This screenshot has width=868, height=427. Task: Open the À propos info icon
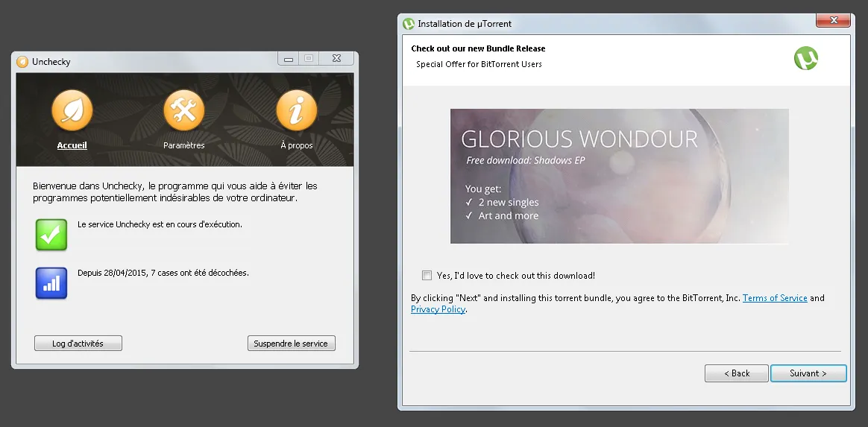[297, 110]
